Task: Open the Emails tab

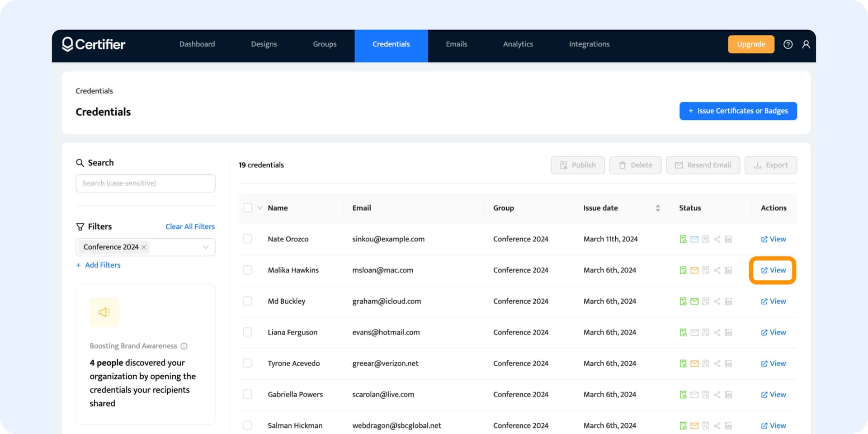Action: (x=456, y=44)
